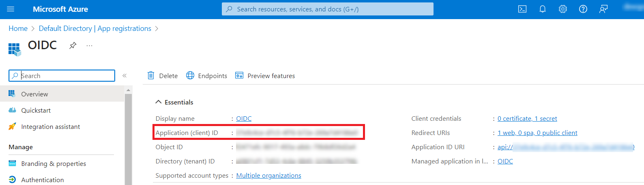Open the more options ellipsis beside OIDC
The image size is (644, 185).
90,46
